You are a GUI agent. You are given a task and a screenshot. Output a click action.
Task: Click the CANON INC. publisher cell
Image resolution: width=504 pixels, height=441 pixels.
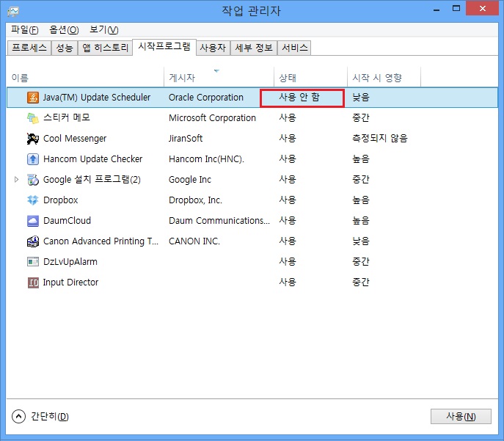point(194,241)
